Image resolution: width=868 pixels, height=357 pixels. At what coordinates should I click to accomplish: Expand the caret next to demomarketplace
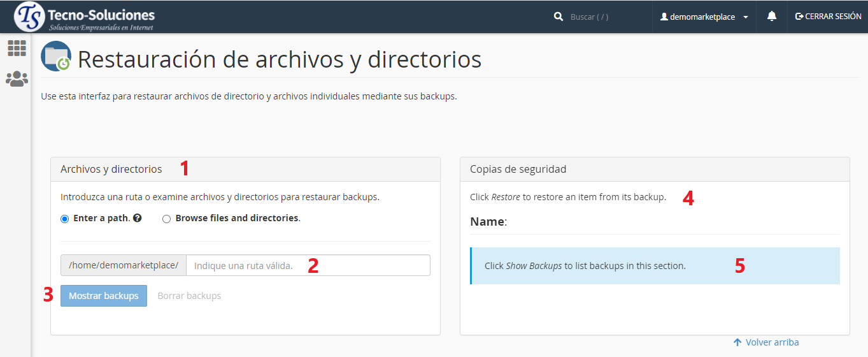pyautogui.click(x=746, y=17)
